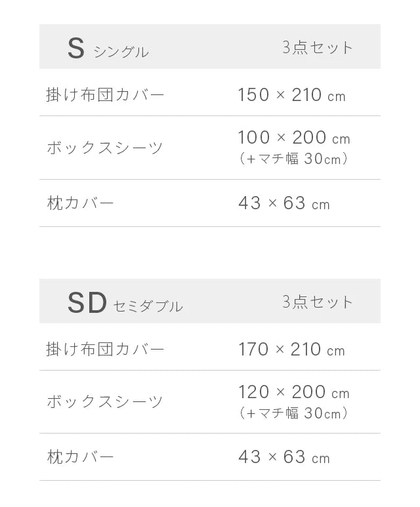
Task: Click ボックスシーツ label in single section
Action: tap(105, 148)
